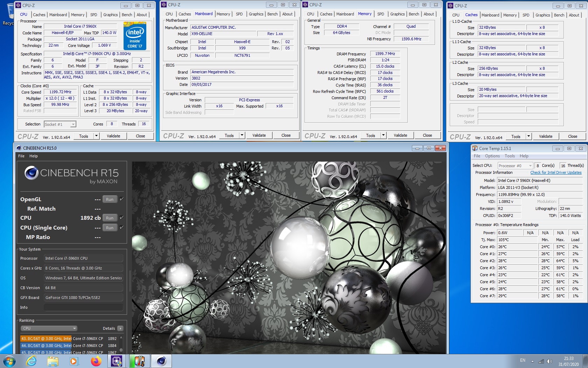Toggle the CPU test checkmark

[121, 217]
